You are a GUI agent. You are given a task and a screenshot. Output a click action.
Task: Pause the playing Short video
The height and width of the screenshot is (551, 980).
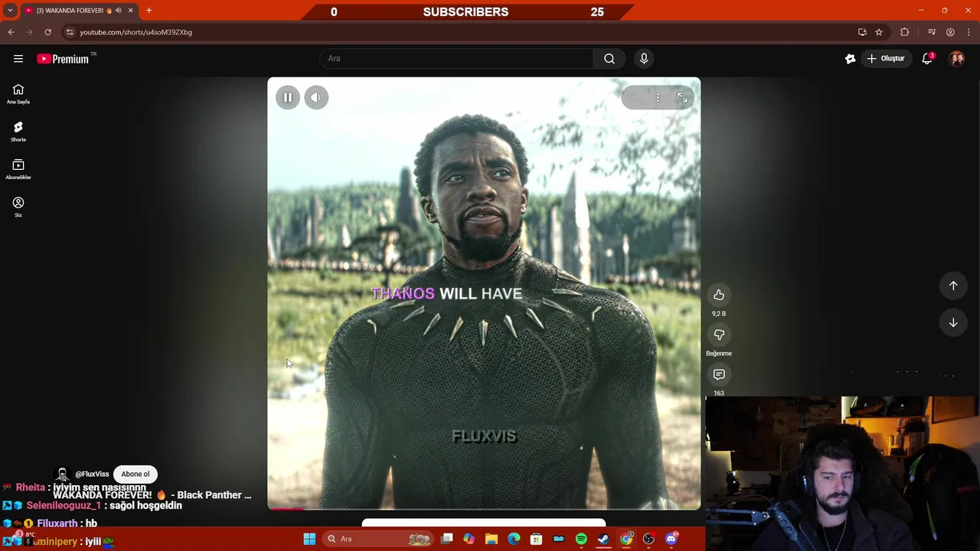click(288, 97)
